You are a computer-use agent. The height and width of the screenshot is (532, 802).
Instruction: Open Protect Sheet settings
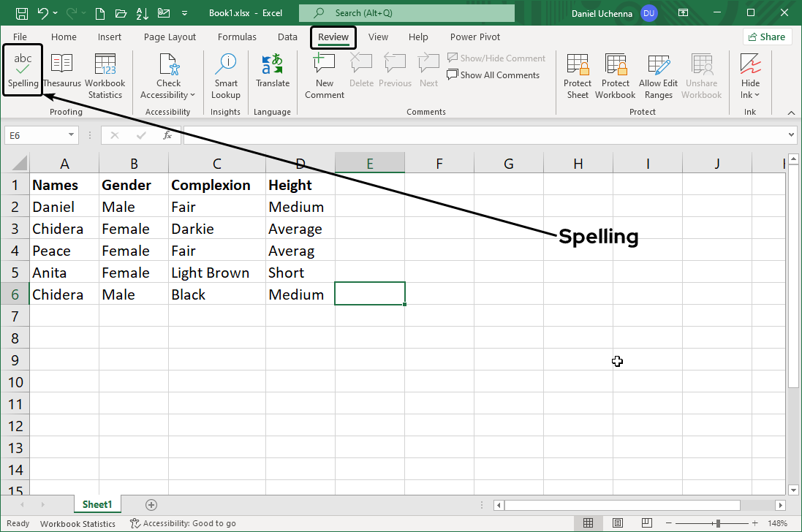pos(578,75)
